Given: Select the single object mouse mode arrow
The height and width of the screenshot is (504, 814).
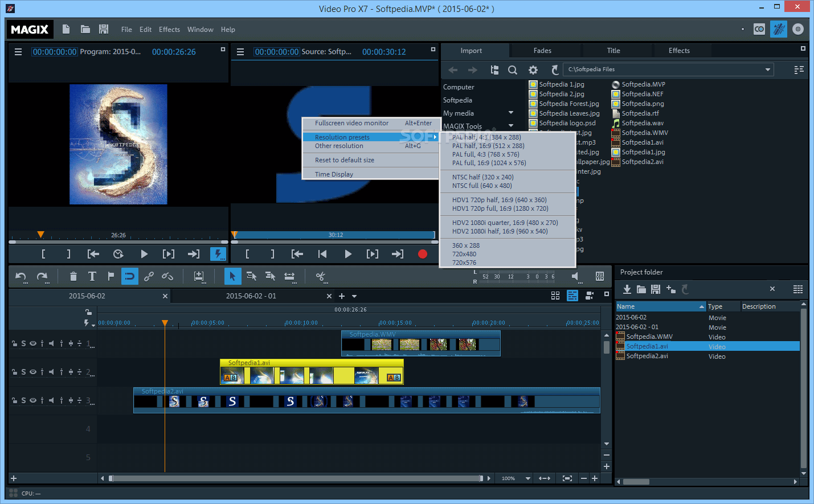Looking at the screenshot, I should pos(232,276).
